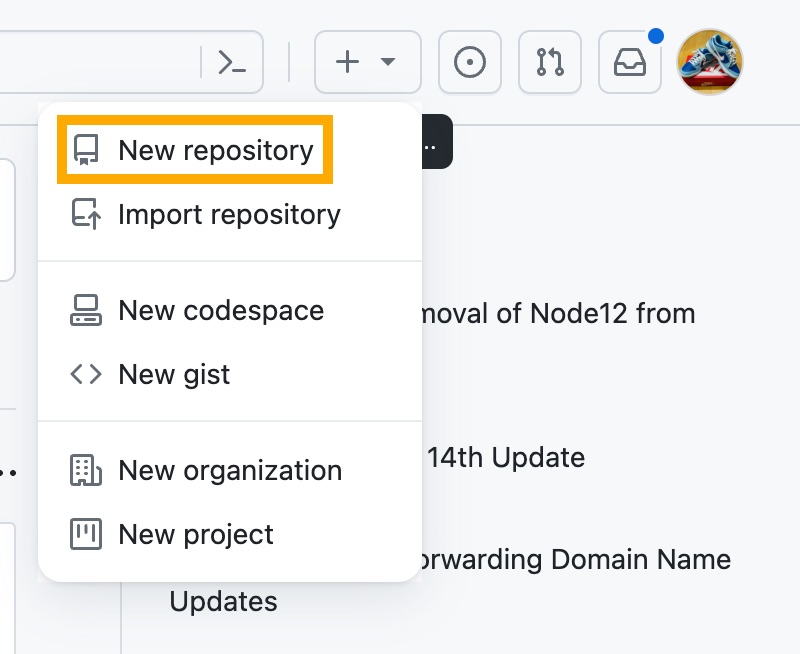Select New codespace from the menu

(221, 310)
